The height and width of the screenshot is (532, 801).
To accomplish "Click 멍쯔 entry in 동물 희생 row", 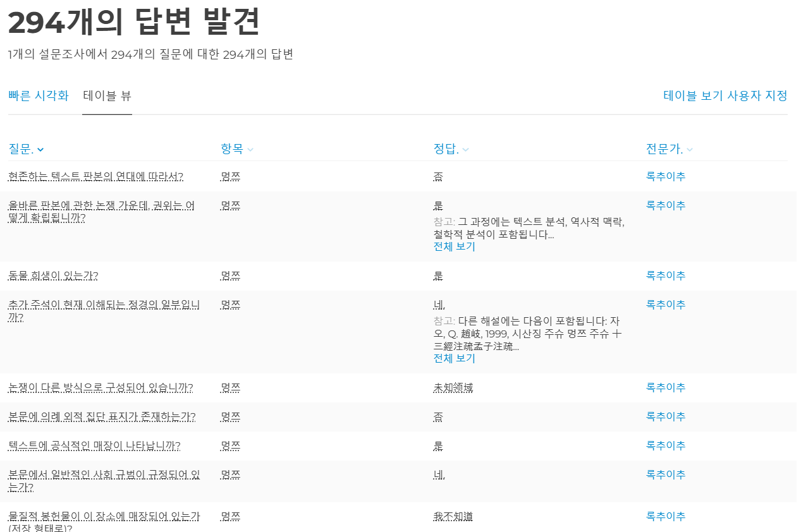I will [x=230, y=275].
